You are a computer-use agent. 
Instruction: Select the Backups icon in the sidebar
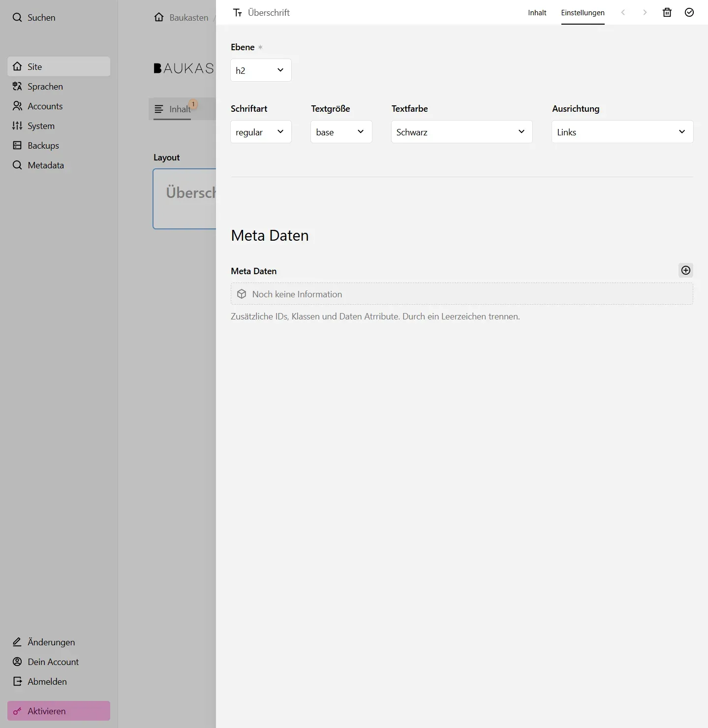pyautogui.click(x=17, y=145)
